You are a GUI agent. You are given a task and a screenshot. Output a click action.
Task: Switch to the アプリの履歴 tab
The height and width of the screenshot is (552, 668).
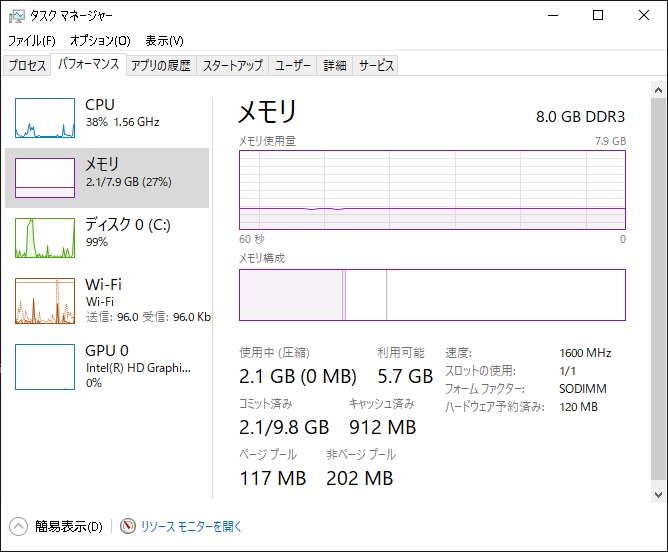(x=160, y=66)
